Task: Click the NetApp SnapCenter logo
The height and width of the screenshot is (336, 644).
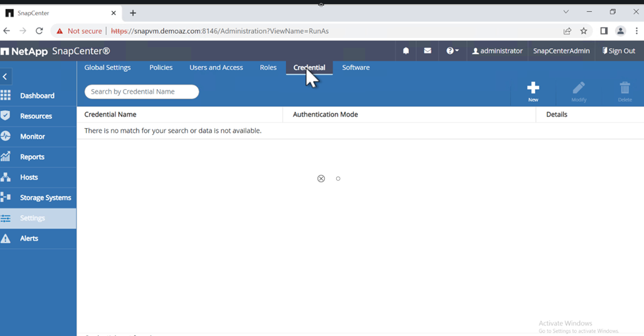Action: coord(56,51)
